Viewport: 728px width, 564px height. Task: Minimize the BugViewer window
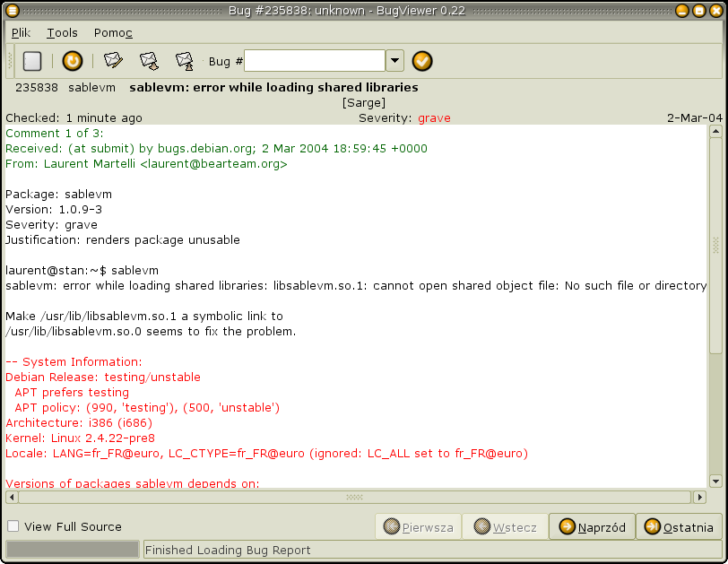click(682, 10)
